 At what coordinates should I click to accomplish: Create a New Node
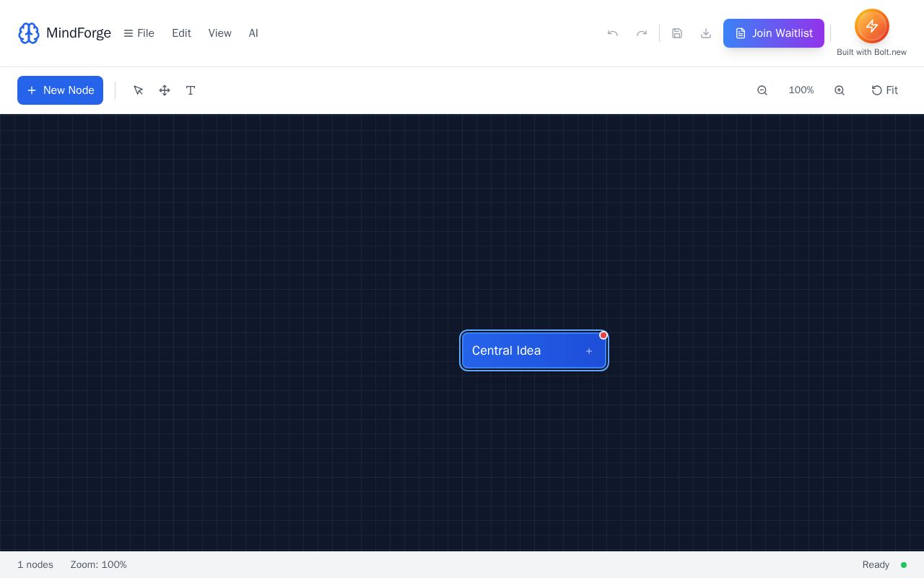tap(60, 90)
